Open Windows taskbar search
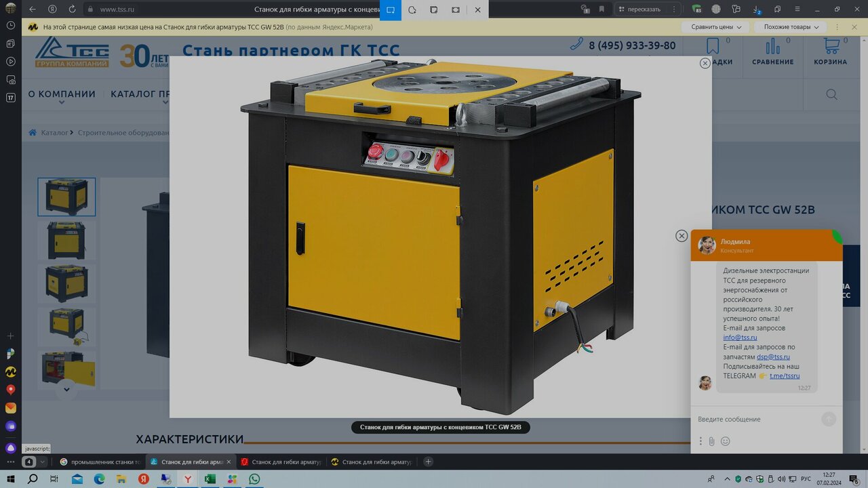 (33, 479)
